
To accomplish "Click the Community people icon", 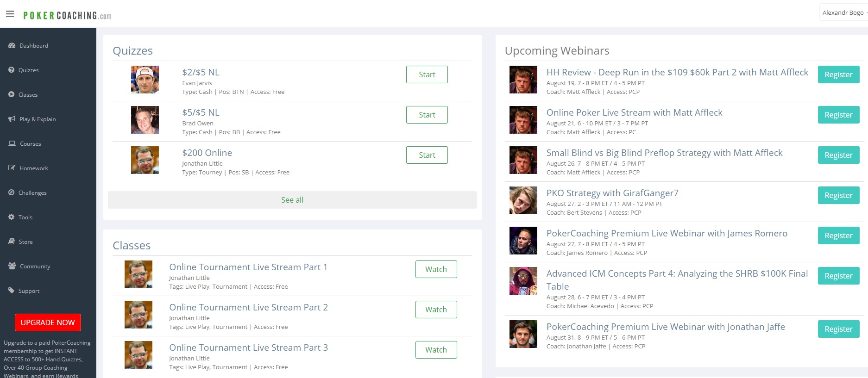I will click(12, 266).
